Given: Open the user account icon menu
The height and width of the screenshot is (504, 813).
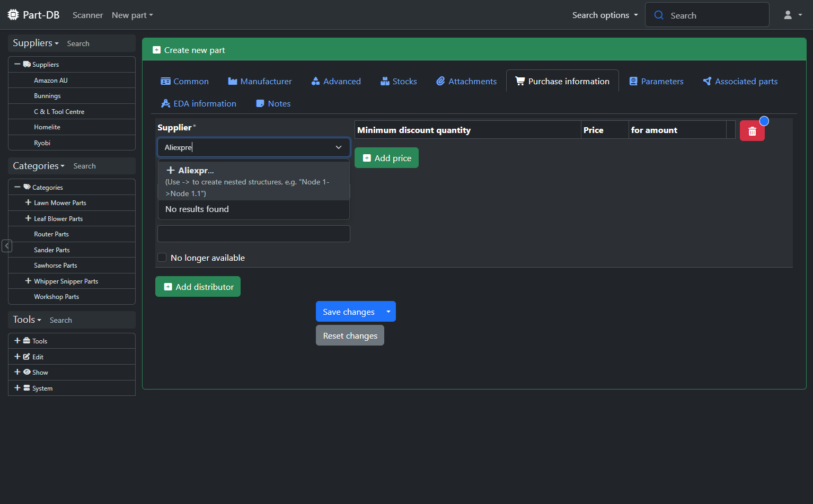Looking at the screenshot, I should tap(793, 15).
